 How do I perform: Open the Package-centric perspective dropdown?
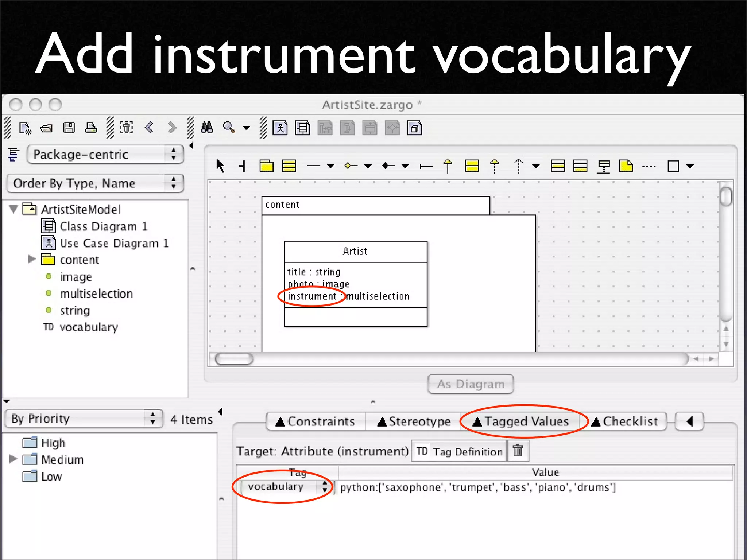(x=105, y=154)
